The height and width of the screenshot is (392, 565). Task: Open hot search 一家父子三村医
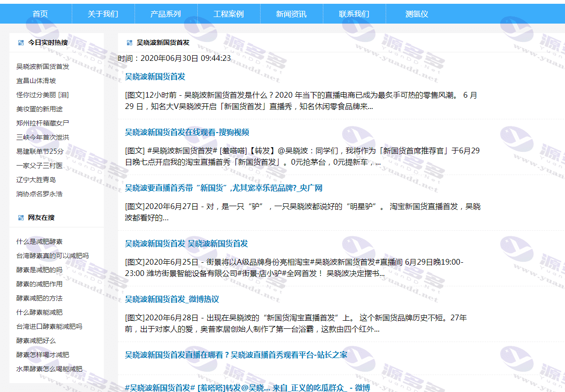tap(39, 166)
